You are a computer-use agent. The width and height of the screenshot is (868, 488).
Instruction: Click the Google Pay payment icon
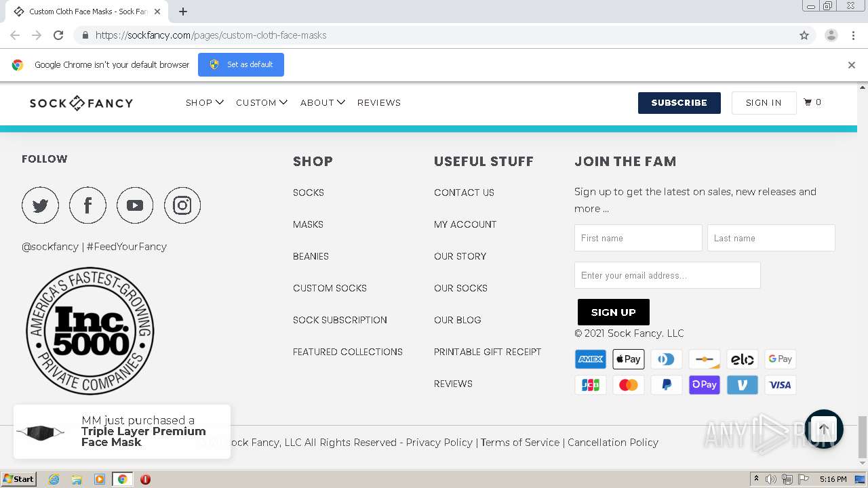[x=781, y=359]
